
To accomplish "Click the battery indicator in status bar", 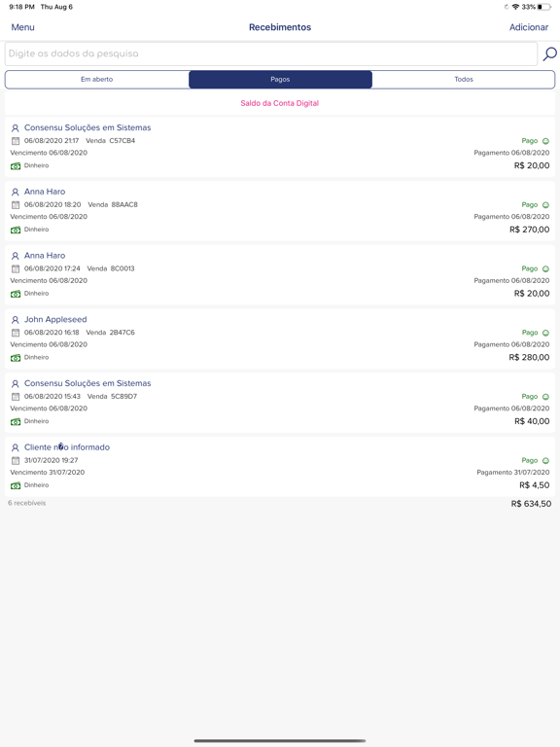I will pyautogui.click(x=544, y=7).
